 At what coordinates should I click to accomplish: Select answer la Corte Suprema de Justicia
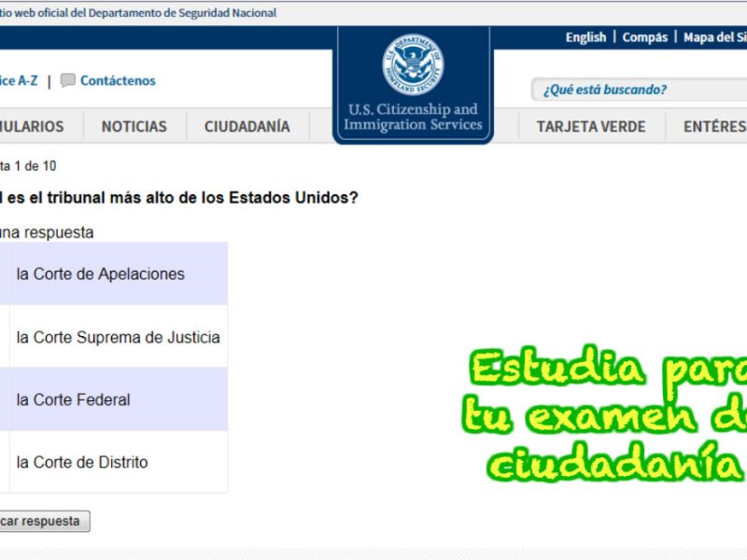pos(119,337)
